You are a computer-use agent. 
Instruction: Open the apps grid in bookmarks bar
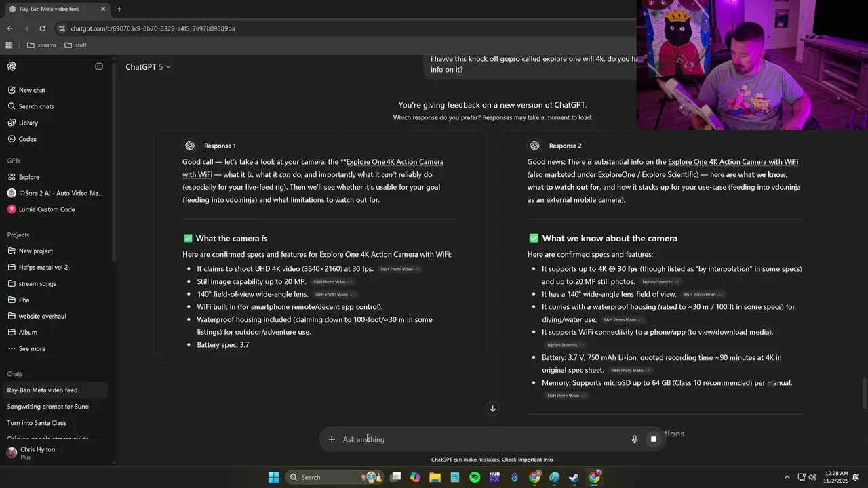[x=9, y=45]
